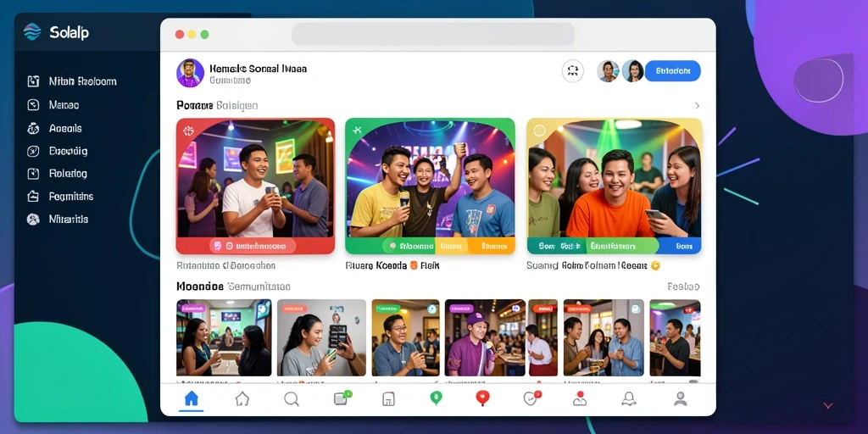Click the person icon with red dot
868x434 pixels.
(580, 398)
